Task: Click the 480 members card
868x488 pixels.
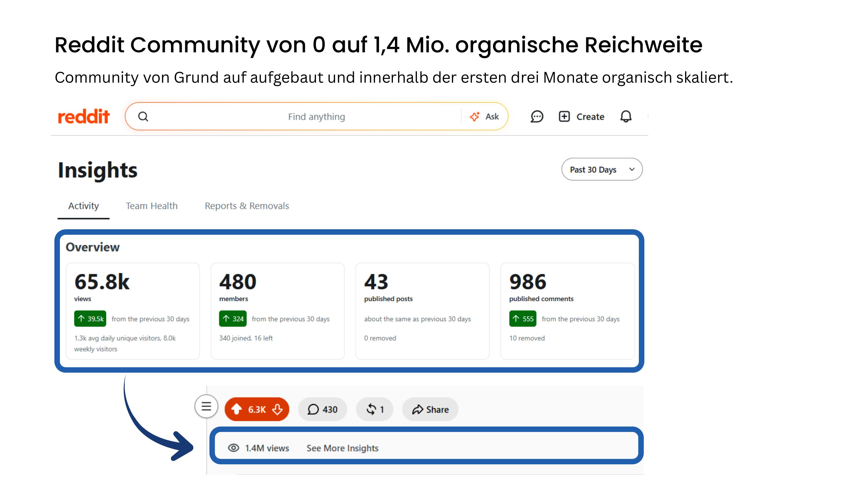Action: 278,311
